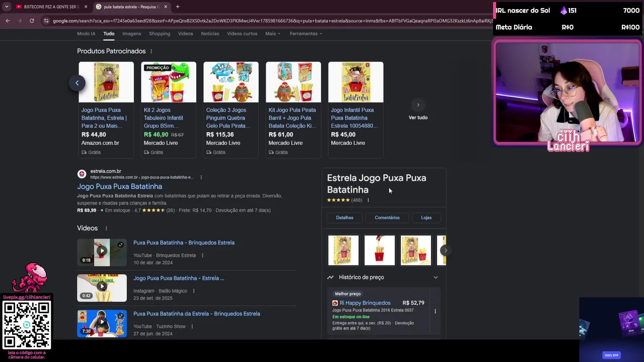
Task: Open the Jogo Puxa Puxa Batatinha result
Action: pyautogui.click(x=119, y=187)
